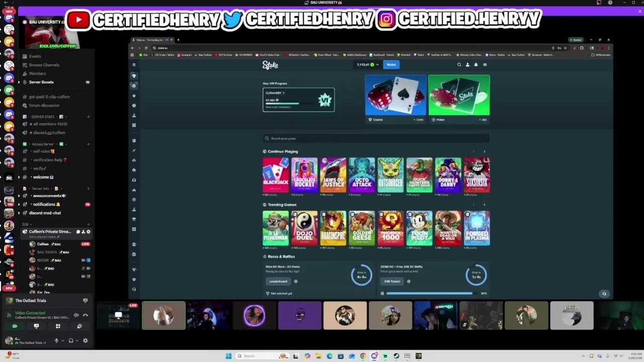Open the discord-mod-chat channel
This screenshot has width=644, height=362.
point(45,213)
